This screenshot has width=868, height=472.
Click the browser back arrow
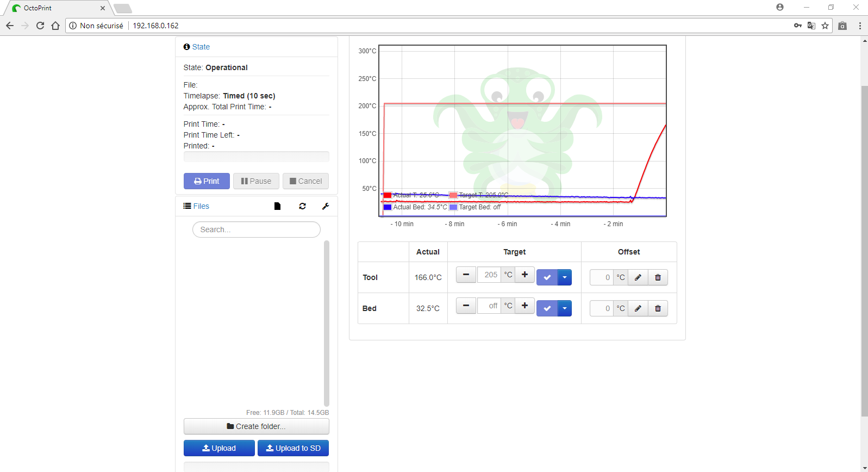tap(10, 26)
